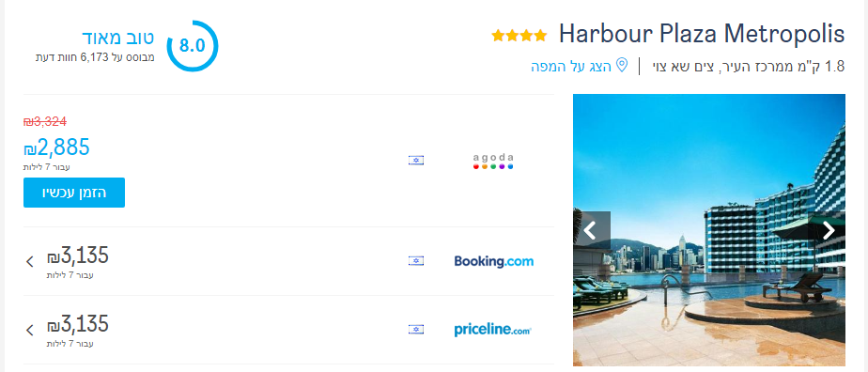Click the 8.0 rating score circle
The image size is (868, 372).
(x=192, y=46)
